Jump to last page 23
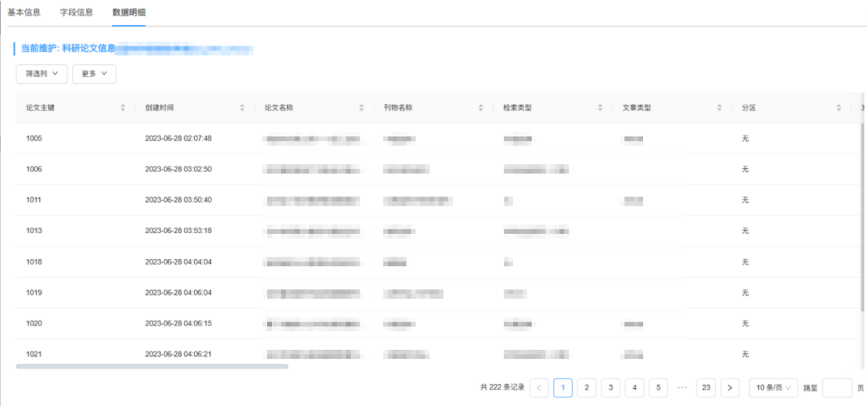Screen dimensions: 868x410 707,388
